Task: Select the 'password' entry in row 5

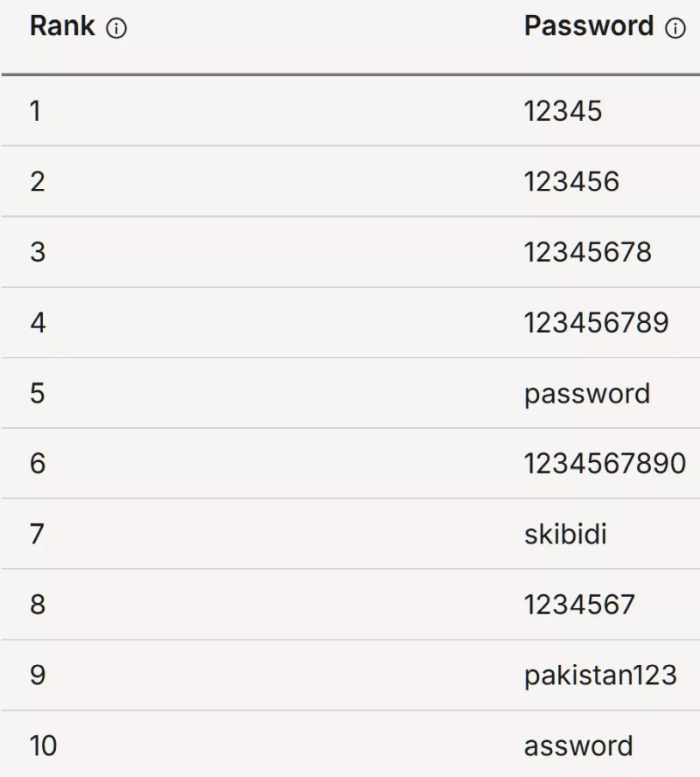Action: [x=587, y=394]
